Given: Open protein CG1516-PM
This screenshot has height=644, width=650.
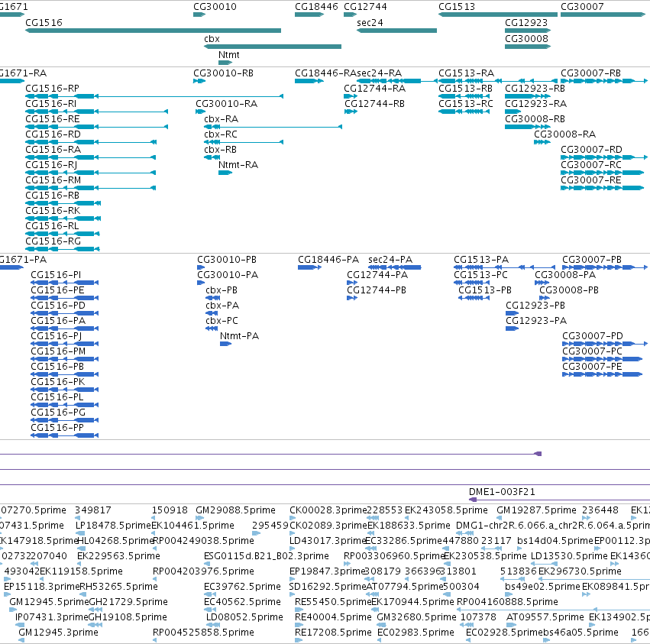Looking at the screenshot, I should click(x=59, y=351).
